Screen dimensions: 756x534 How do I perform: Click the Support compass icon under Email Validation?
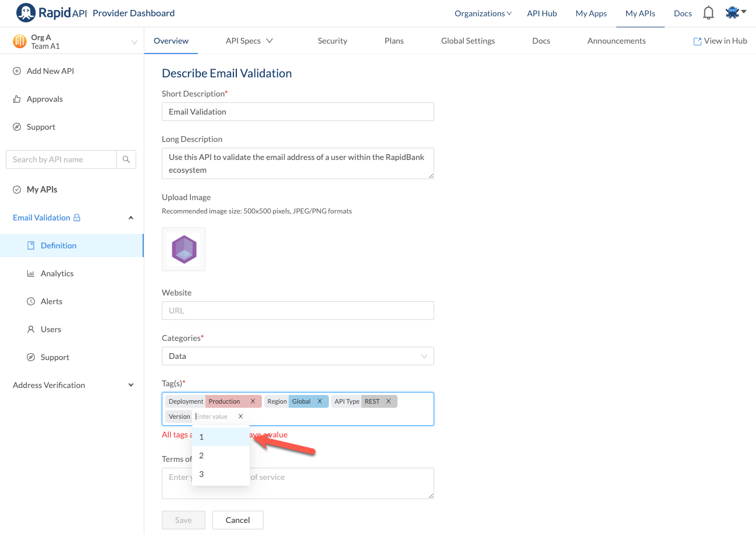click(x=31, y=357)
